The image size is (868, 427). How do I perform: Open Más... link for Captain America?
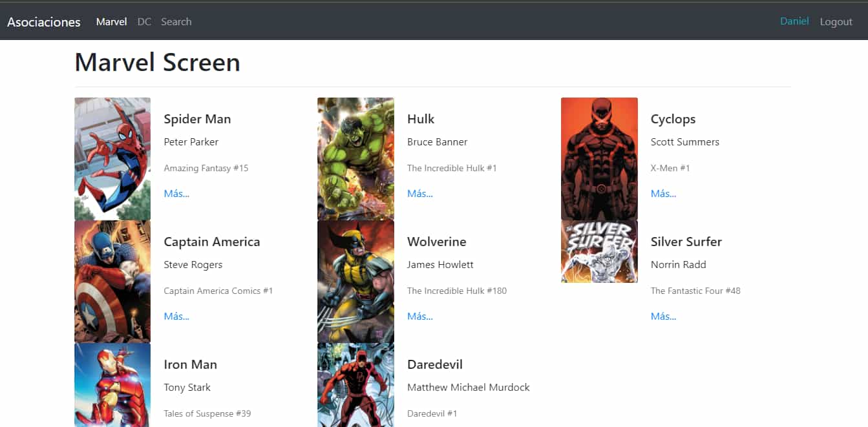[x=176, y=317]
